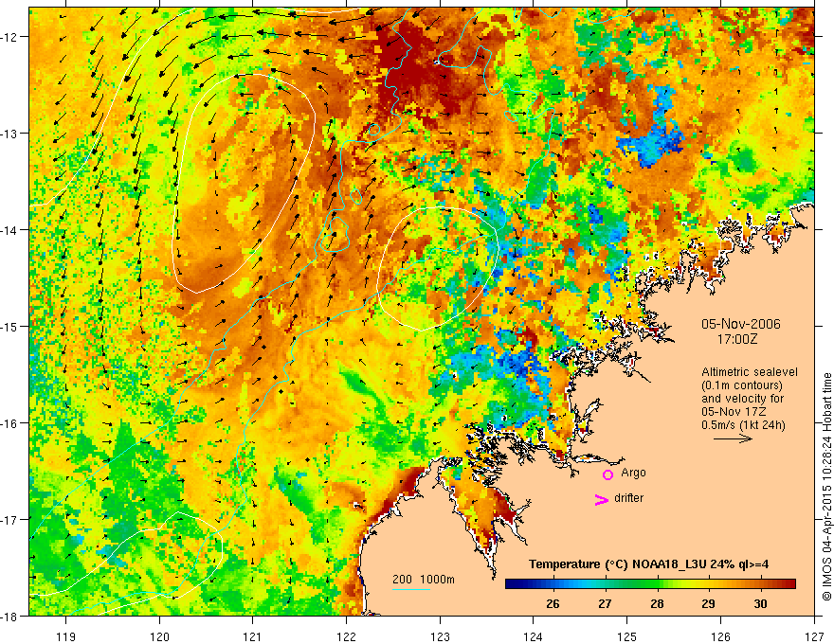Image resolution: width=834 pixels, height=644 pixels.
Task: Click longitude label '122'
Action: (x=346, y=636)
